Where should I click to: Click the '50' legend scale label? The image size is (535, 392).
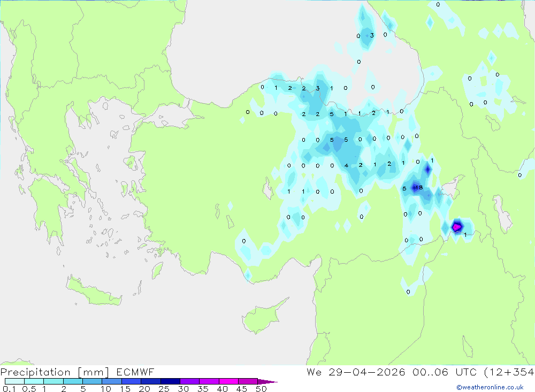261,389
